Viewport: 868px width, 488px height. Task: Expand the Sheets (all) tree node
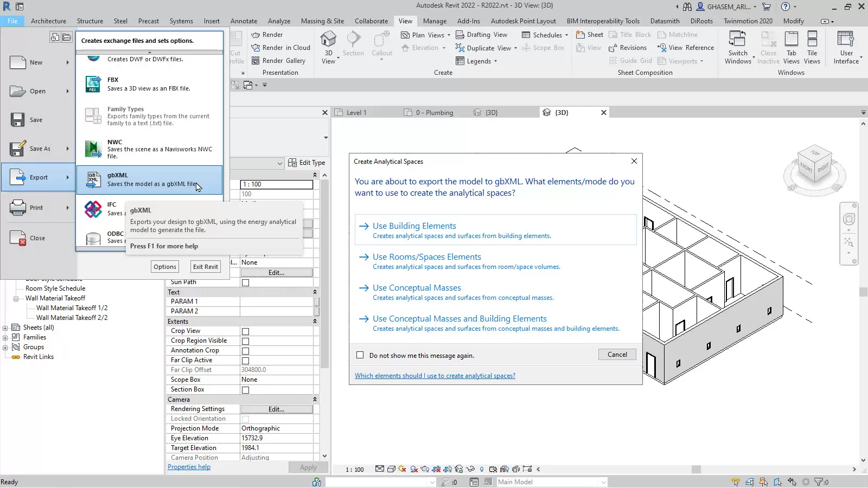pos(5,328)
